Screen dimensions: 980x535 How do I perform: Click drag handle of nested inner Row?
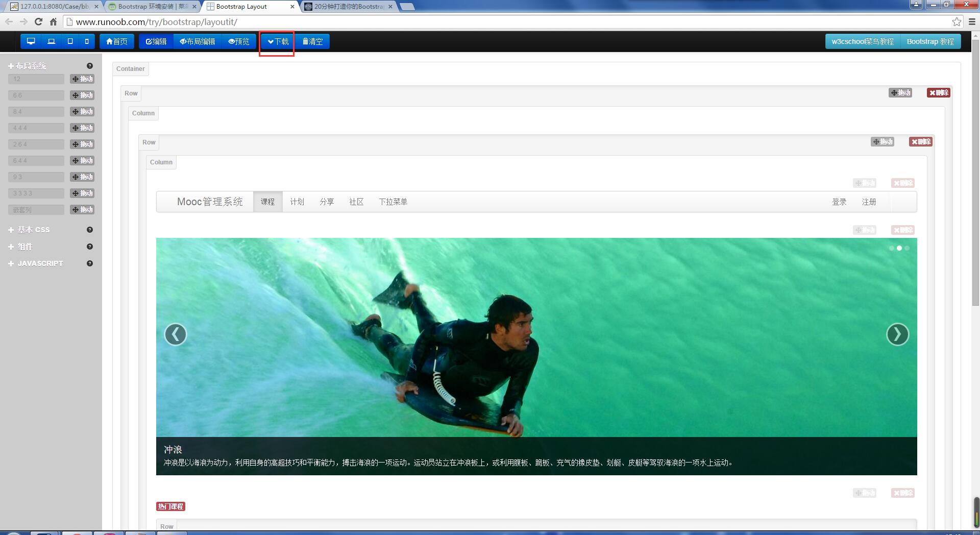pos(883,142)
